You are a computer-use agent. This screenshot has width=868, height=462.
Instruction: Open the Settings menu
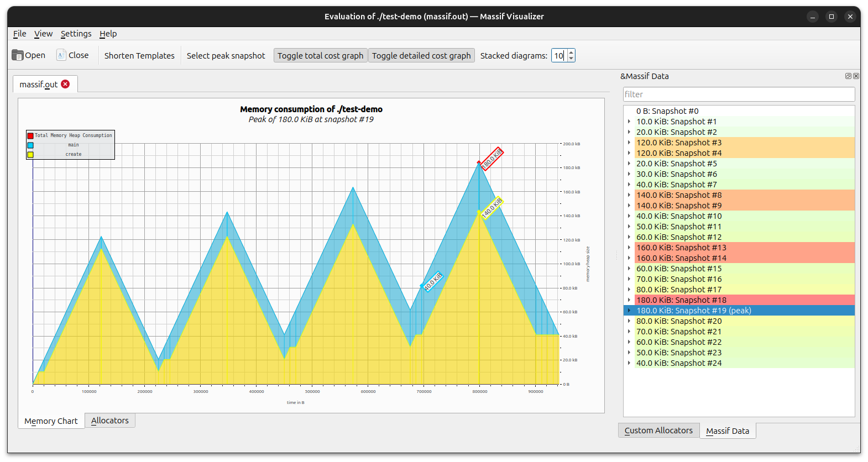76,34
